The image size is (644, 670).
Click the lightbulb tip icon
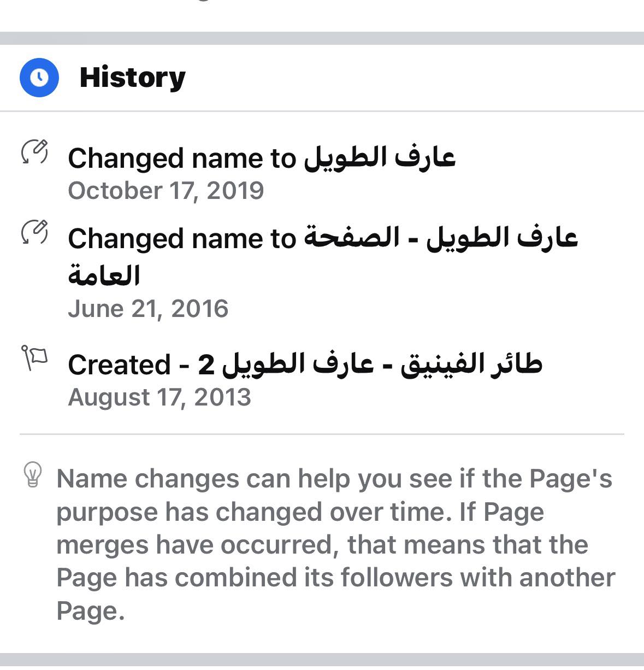pyautogui.click(x=33, y=474)
